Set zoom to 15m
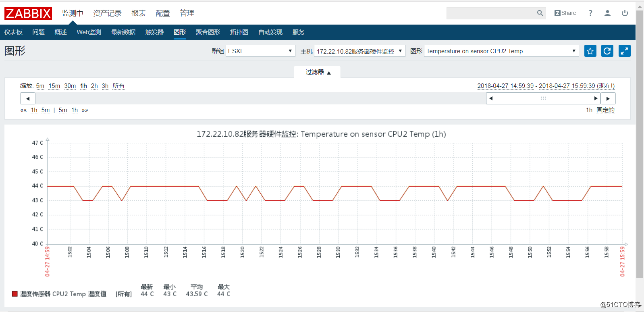The width and height of the screenshot is (644, 312). point(54,86)
